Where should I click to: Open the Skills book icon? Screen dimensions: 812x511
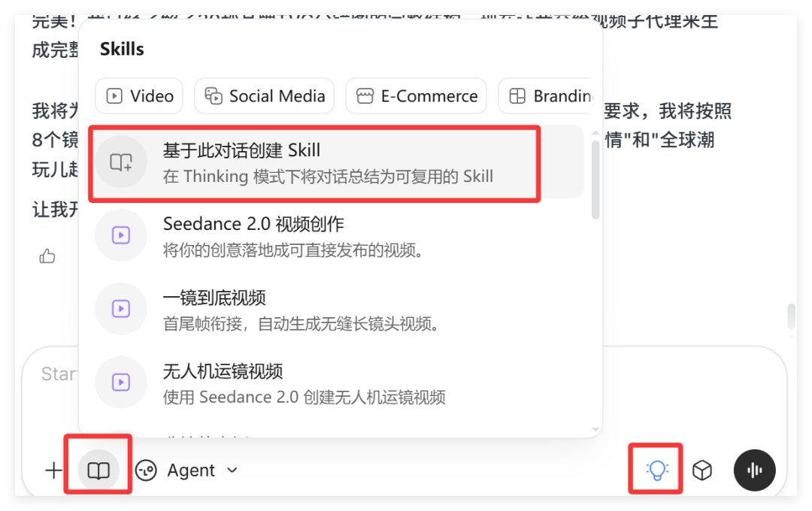click(x=98, y=470)
